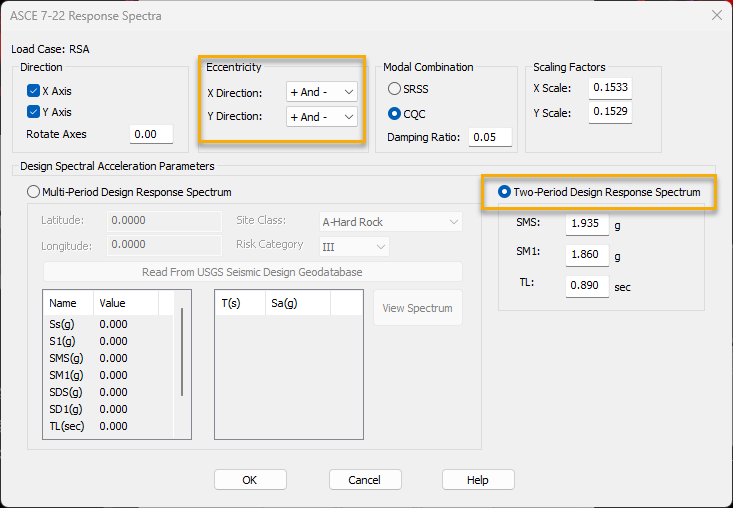This screenshot has width=733, height=508.
Task: Click the parameter list vertical scrollbar
Action: click(182, 352)
